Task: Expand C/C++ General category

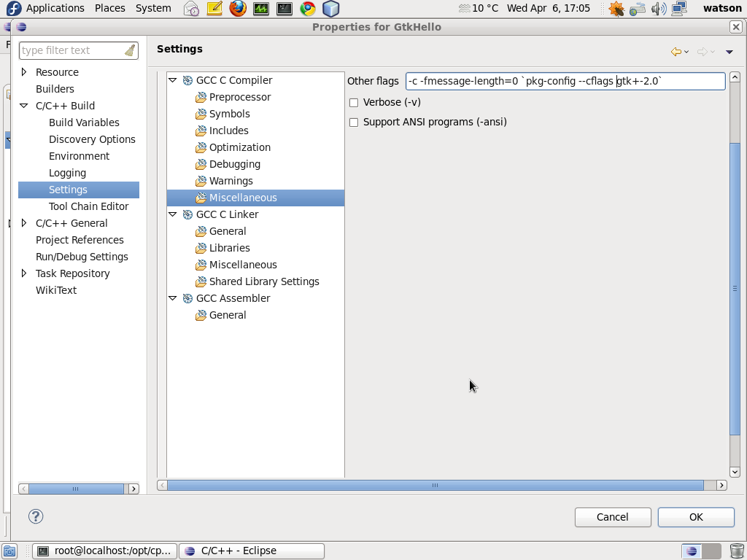Action: [24, 223]
